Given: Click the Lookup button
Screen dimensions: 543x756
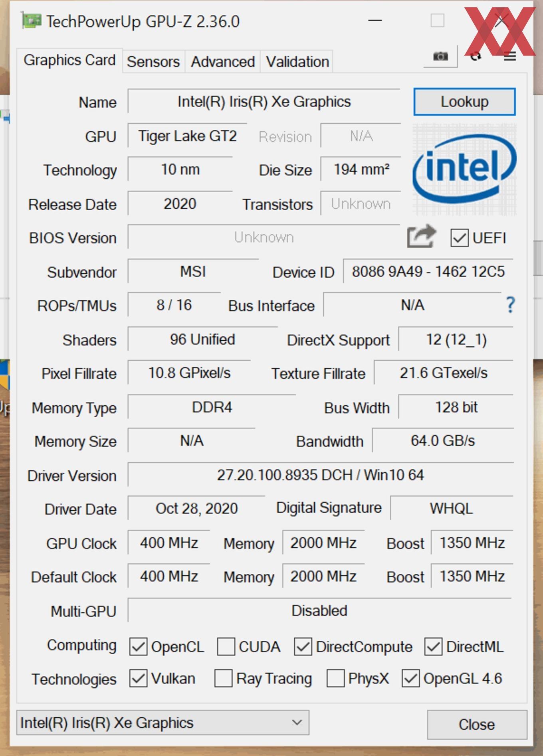Looking at the screenshot, I should click(x=464, y=102).
